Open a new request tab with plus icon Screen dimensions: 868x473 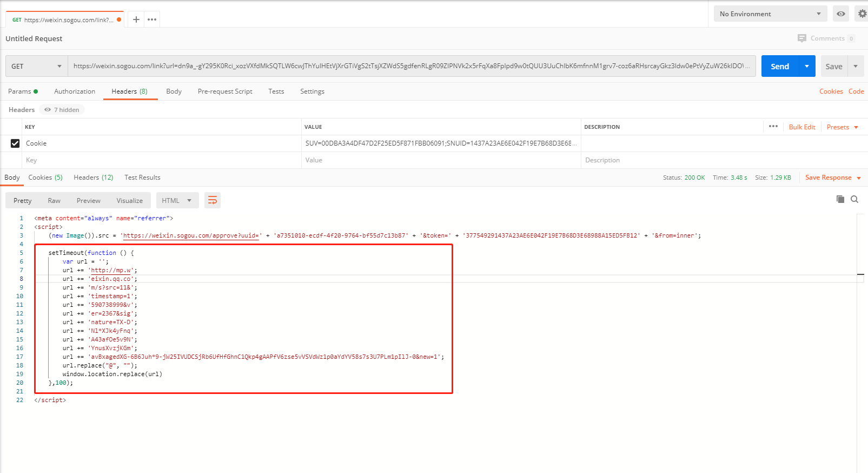click(x=136, y=19)
